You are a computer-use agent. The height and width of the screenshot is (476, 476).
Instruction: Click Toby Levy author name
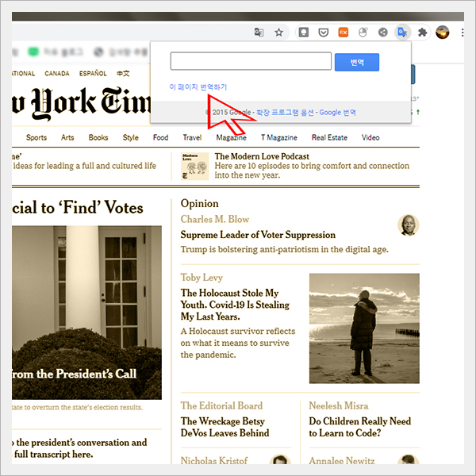pyautogui.click(x=202, y=278)
